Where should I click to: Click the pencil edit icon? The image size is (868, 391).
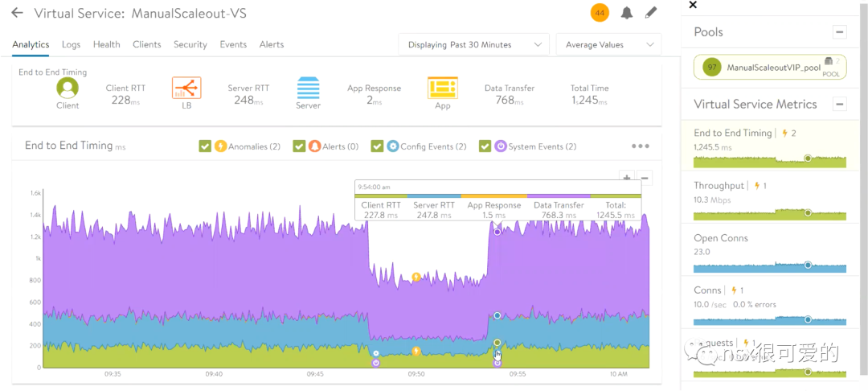pos(651,13)
